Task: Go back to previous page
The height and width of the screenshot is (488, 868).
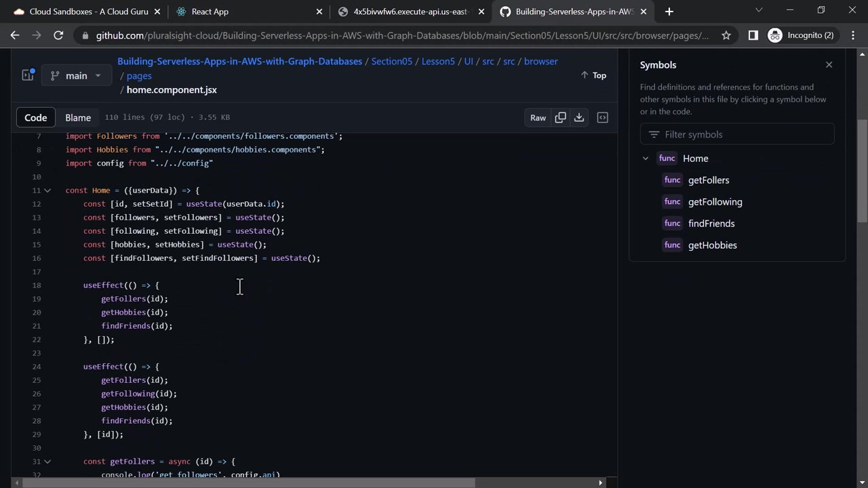Action: pos(15,35)
